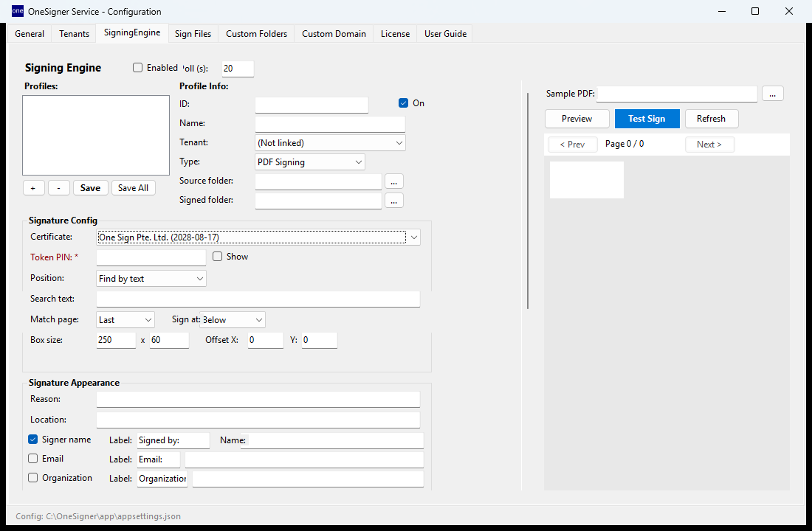Click the Preview button
812x531 pixels.
point(577,119)
